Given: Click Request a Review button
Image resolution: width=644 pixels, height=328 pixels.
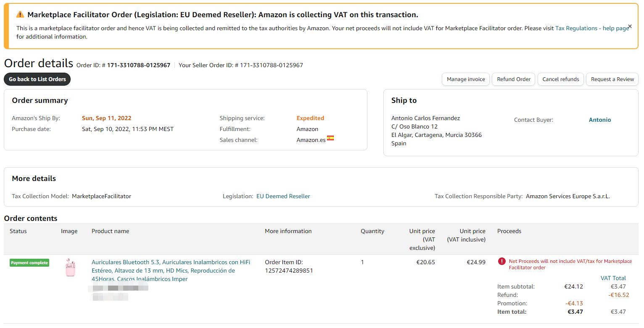Looking at the screenshot, I should pos(612,79).
